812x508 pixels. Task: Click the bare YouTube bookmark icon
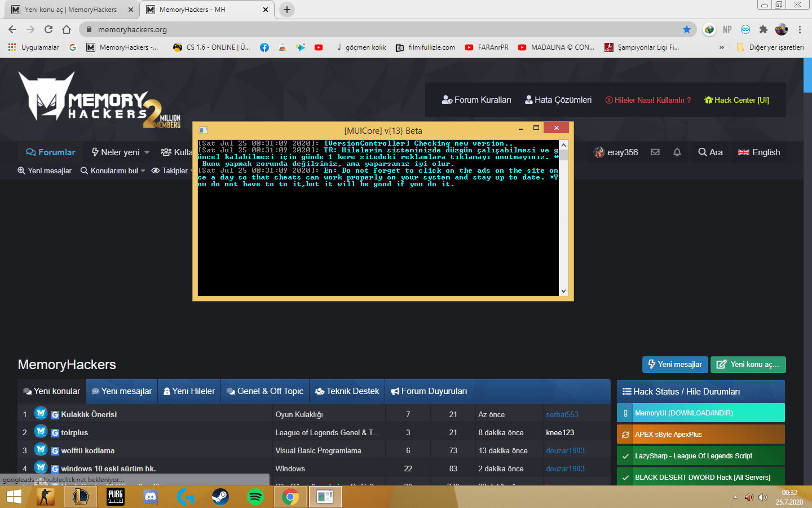coord(319,47)
